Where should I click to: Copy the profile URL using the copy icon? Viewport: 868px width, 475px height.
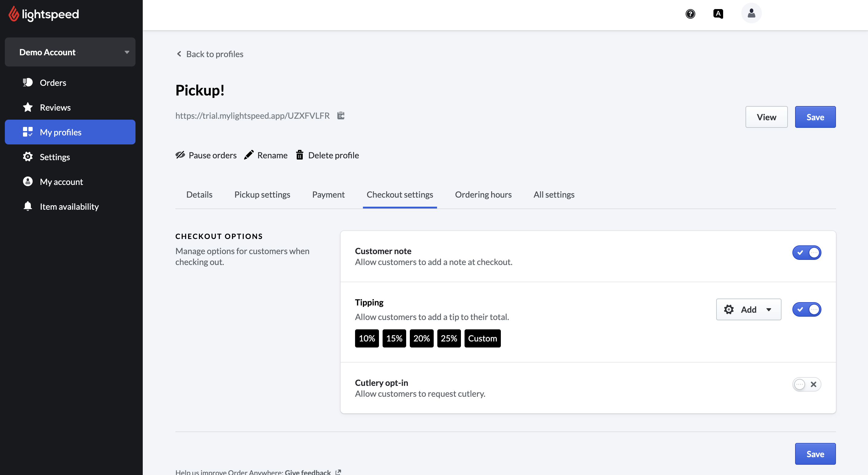pyautogui.click(x=341, y=115)
